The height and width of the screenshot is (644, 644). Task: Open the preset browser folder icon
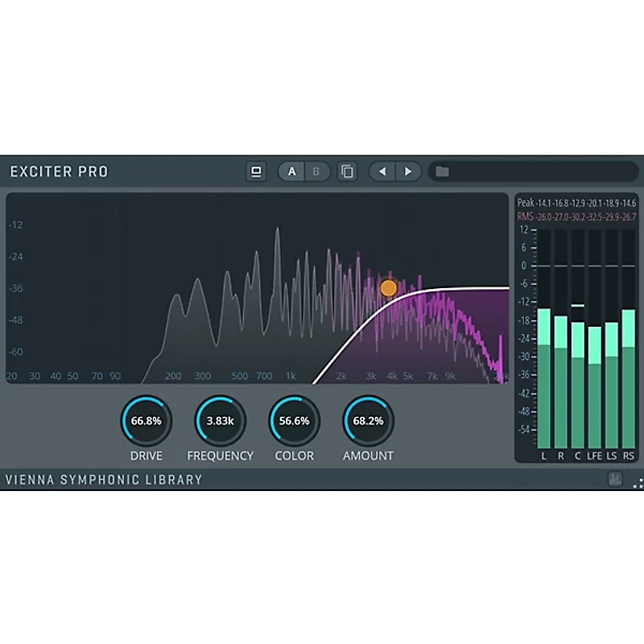[x=442, y=171]
